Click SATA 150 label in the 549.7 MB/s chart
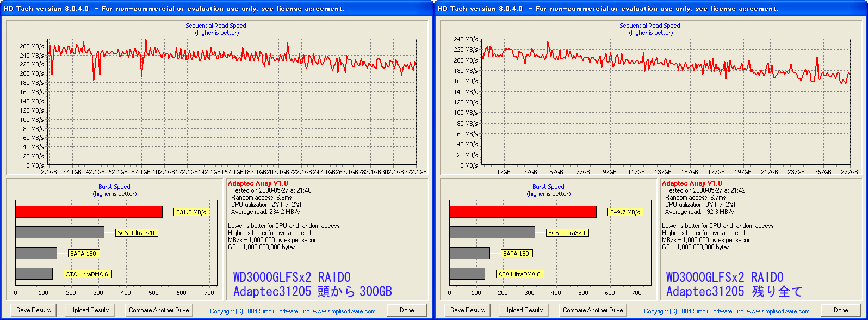Viewport: 868px width, 320px height. click(x=516, y=254)
